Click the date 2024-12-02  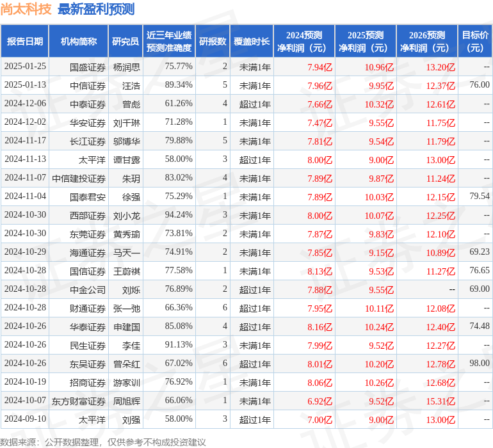coord(25,122)
